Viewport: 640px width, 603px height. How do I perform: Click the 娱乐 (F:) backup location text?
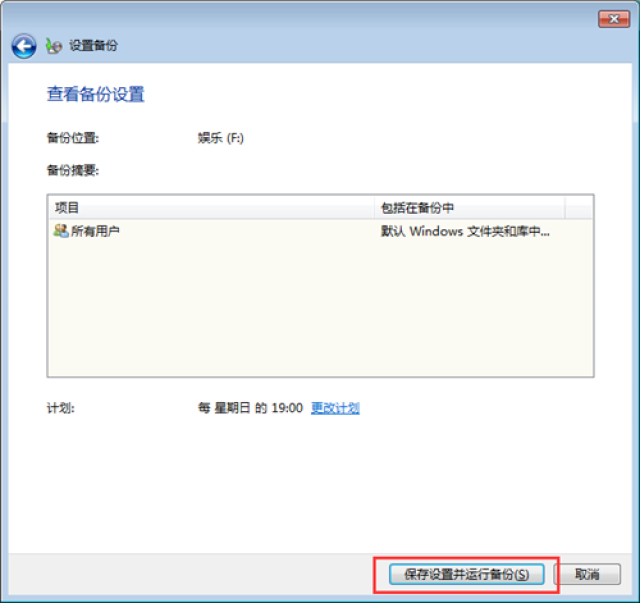pyautogui.click(x=221, y=138)
